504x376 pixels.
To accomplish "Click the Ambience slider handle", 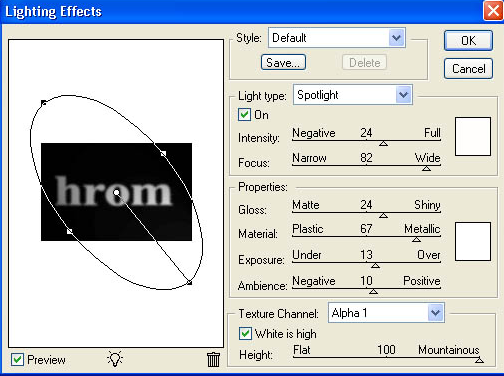I will pos(374,292).
